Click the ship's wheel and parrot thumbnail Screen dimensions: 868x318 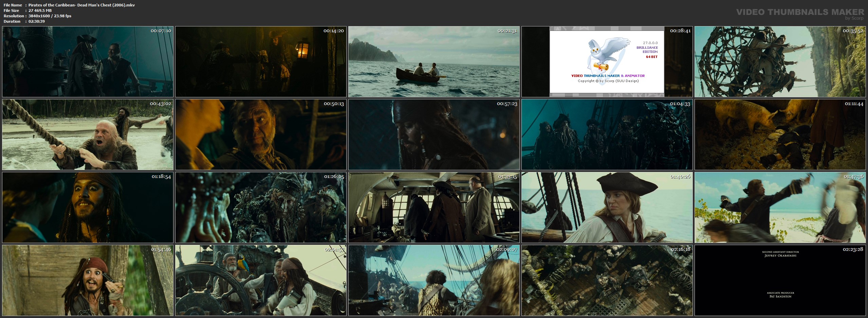pyautogui.click(x=261, y=280)
